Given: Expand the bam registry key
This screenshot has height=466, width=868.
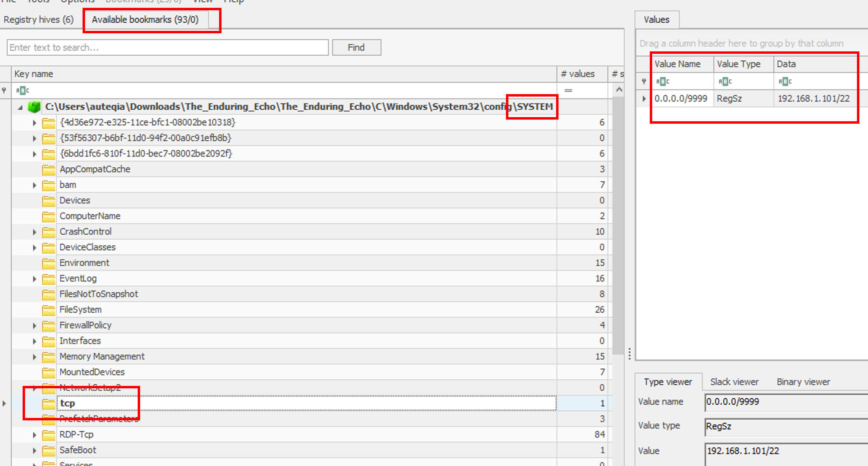Looking at the screenshot, I should (35, 185).
